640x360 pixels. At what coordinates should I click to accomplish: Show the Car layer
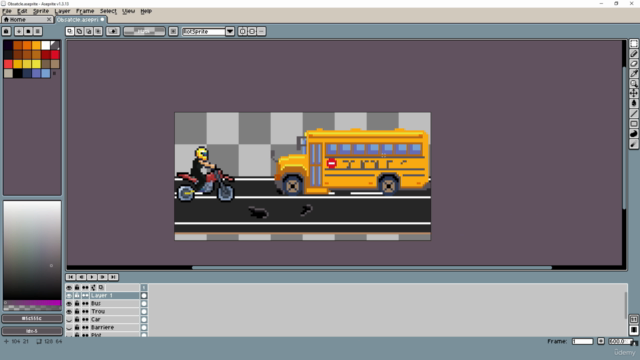tap(69, 319)
